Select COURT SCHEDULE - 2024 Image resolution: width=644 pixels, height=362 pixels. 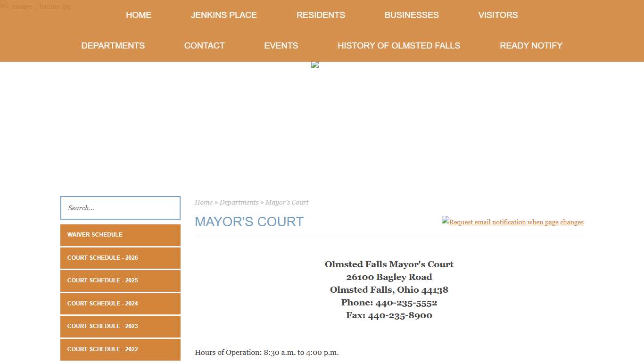click(x=120, y=304)
